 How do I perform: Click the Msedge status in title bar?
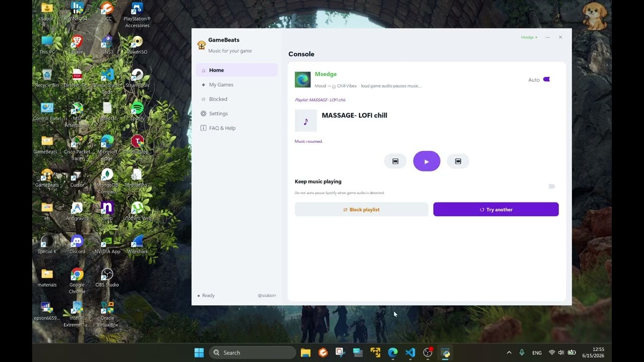pos(529,37)
